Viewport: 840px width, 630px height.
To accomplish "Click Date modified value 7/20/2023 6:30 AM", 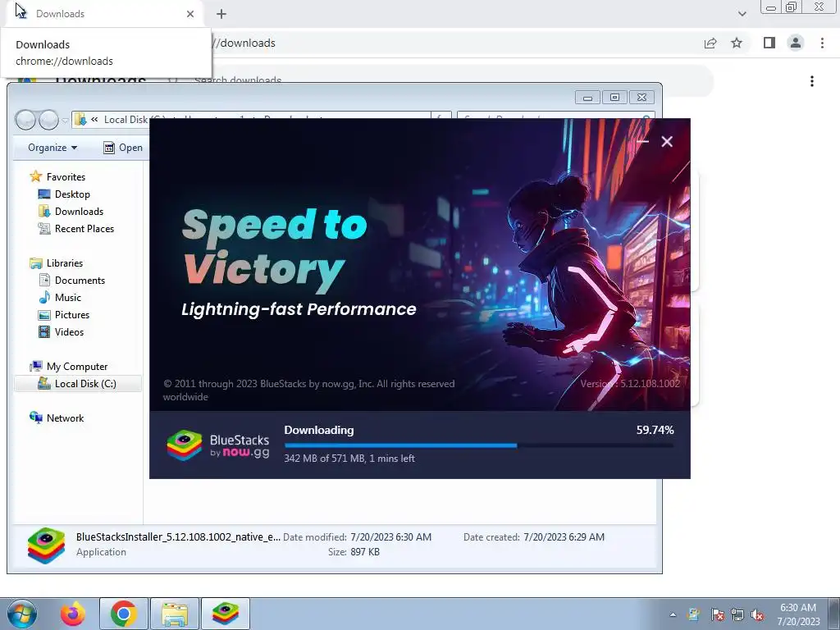I will 390,536.
